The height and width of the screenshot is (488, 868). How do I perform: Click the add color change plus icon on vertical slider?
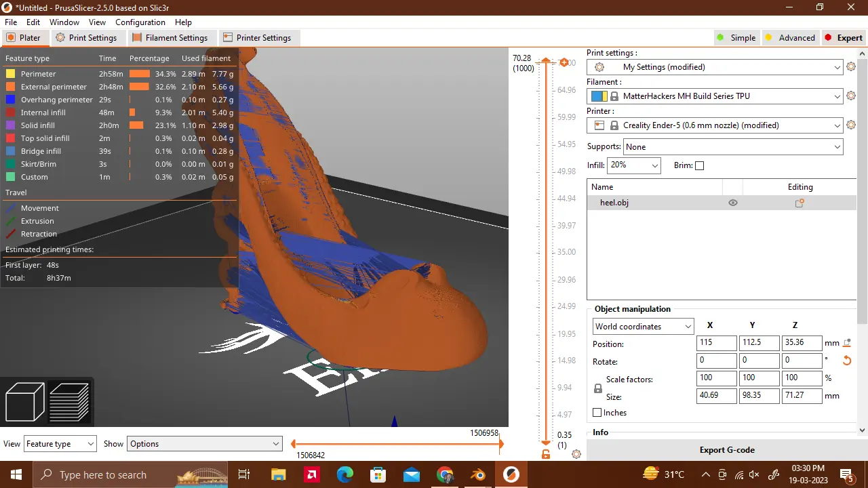(x=564, y=63)
